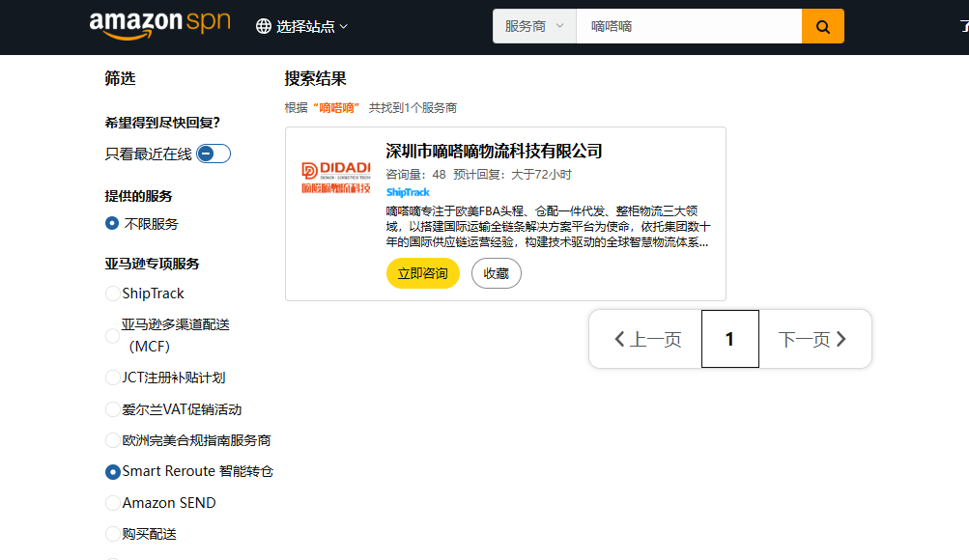Image resolution: width=969 pixels, height=560 pixels.
Task: Click the 亚马逊专项服务 section heading
Action: click(x=152, y=264)
